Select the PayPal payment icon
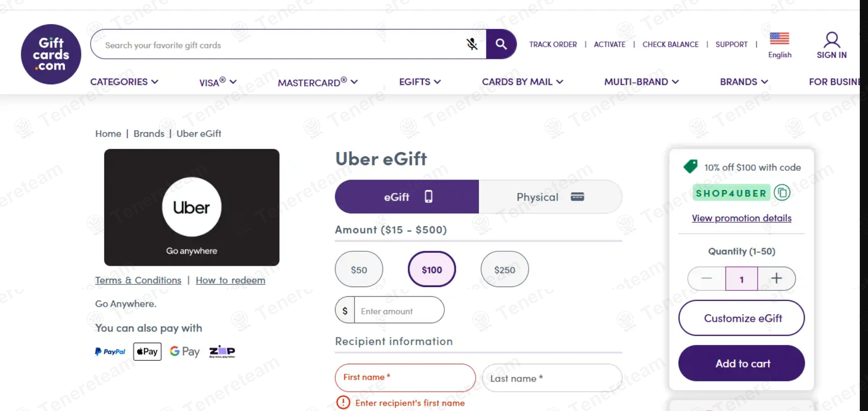This screenshot has width=868, height=411. [109, 351]
